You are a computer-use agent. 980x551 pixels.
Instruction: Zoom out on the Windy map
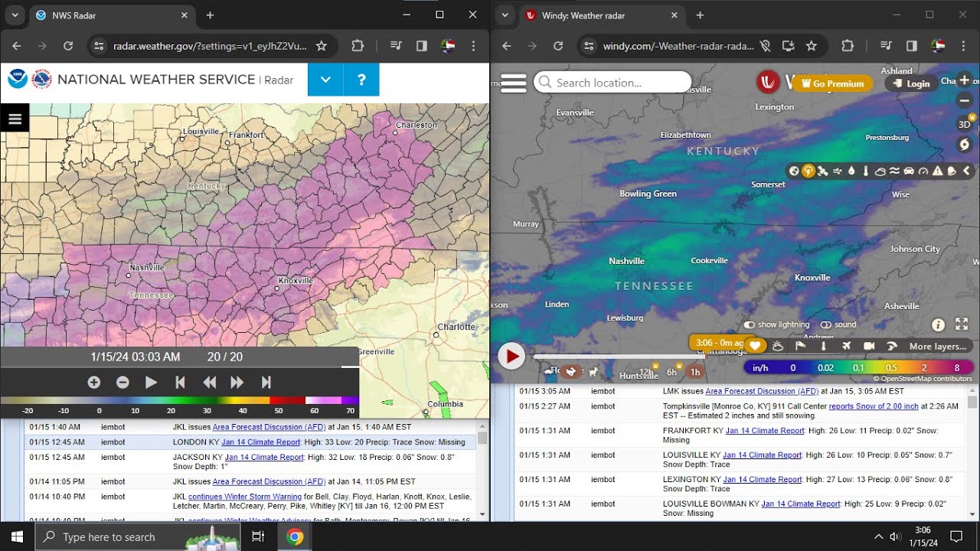coord(964,100)
